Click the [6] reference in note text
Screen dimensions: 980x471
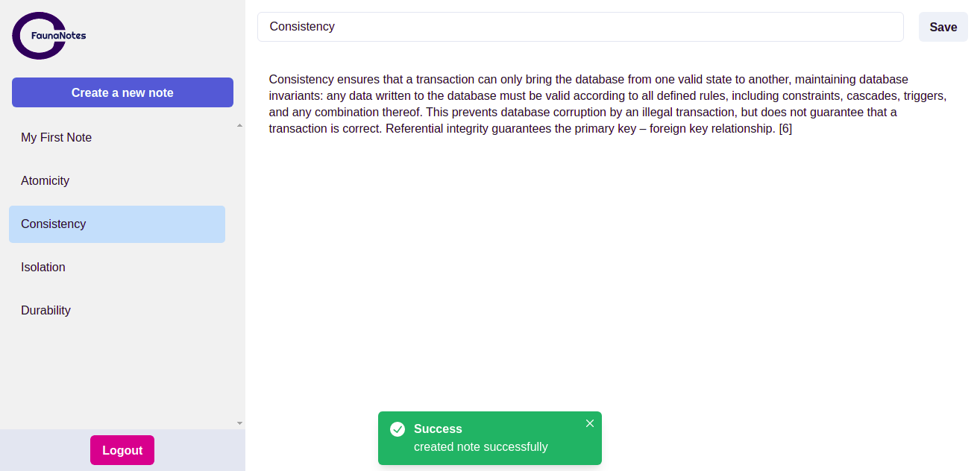pos(785,129)
